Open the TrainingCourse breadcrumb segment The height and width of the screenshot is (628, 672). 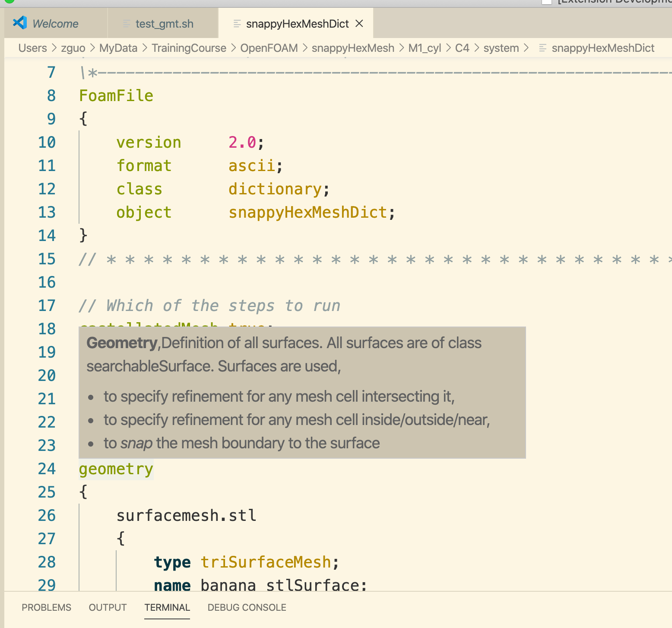coord(189,48)
